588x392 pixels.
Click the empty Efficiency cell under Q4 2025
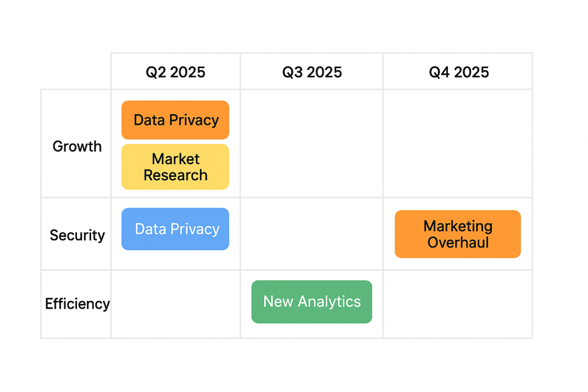pos(458,304)
